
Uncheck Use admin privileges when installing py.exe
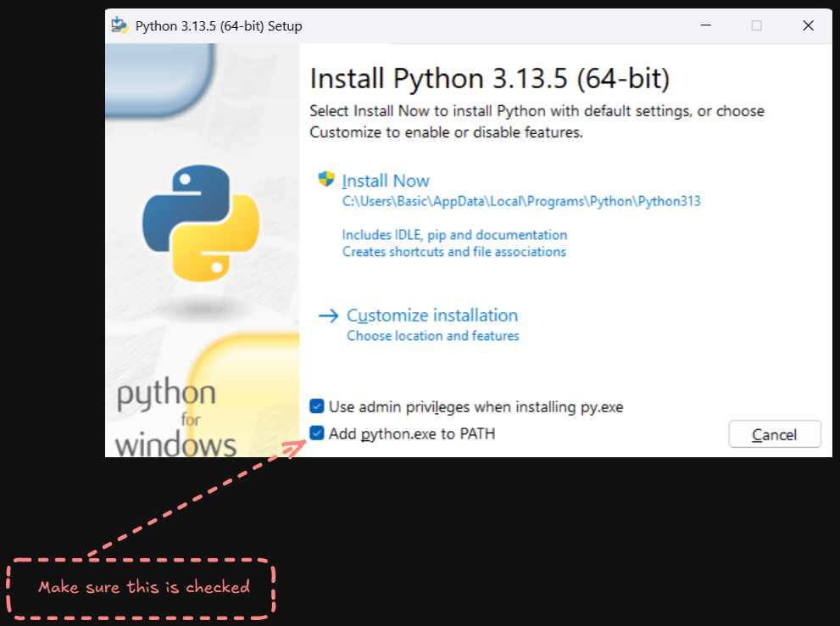coord(317,406)
